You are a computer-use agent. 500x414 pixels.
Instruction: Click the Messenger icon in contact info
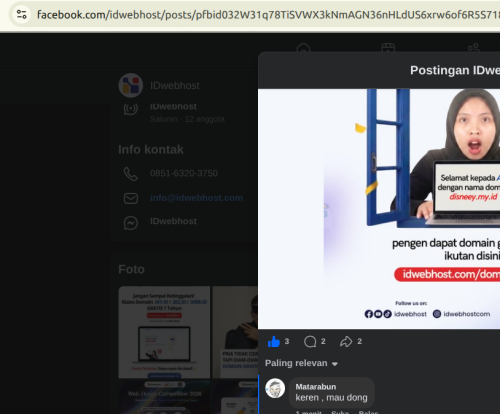[131, 223]
